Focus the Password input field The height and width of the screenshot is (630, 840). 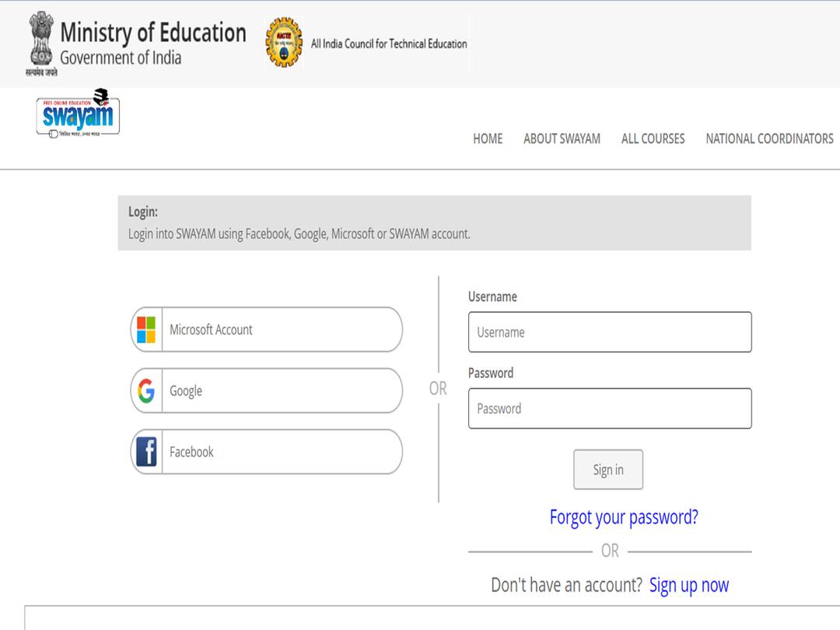click(x=610, y=408)
